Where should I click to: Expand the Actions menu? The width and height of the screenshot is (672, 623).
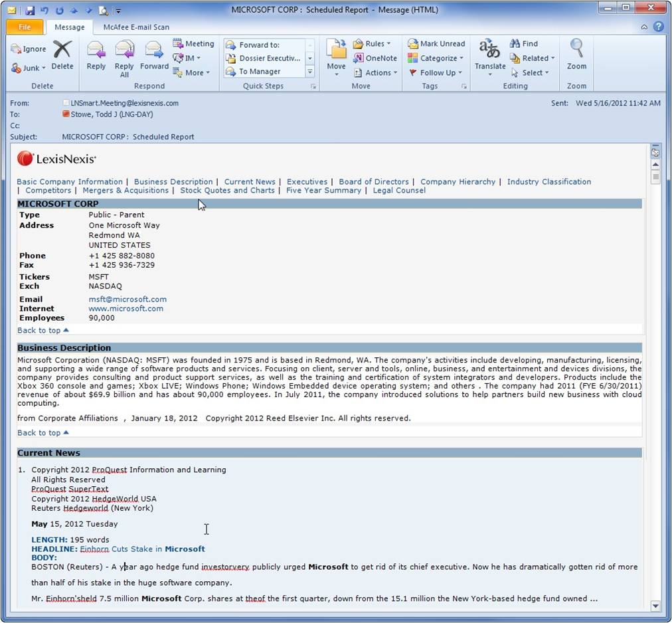coord(375,73)
